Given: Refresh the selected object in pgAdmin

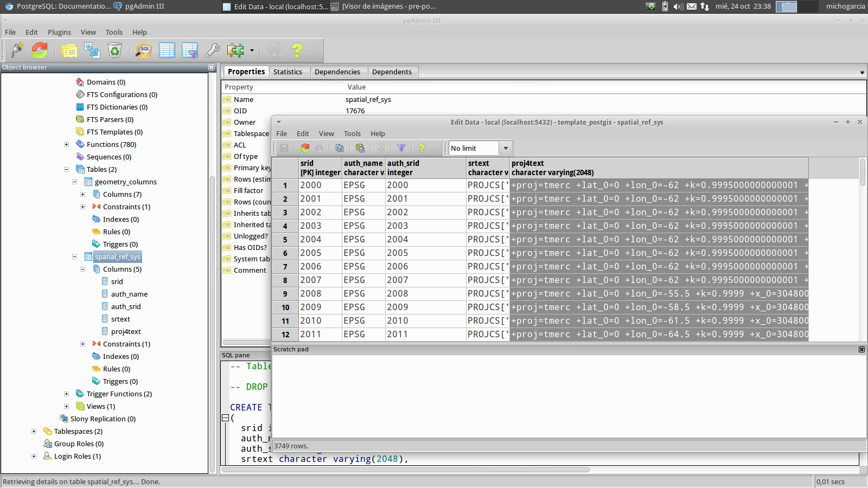Looking at the screenshot, I should pyautogui.click(x=40, y=50).
